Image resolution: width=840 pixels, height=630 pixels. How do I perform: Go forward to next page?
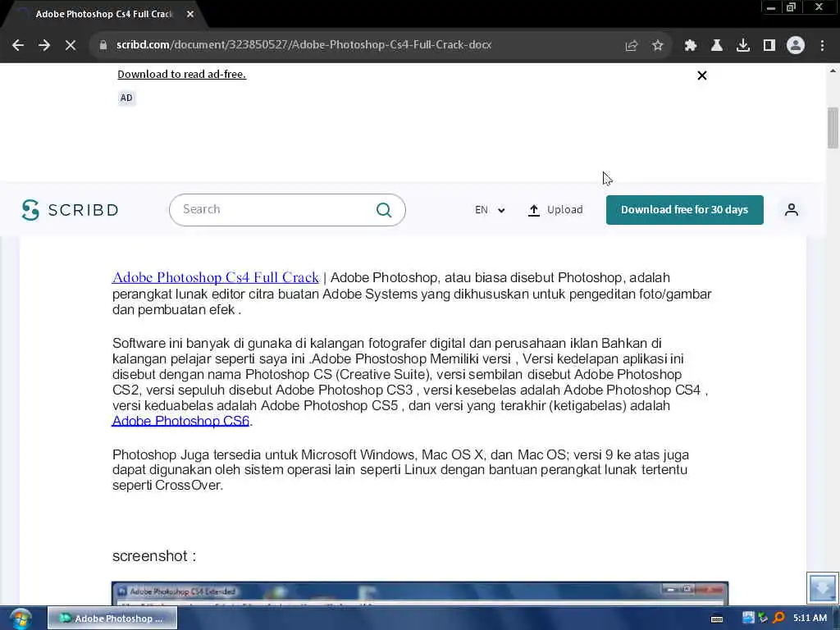click(44, 45)
